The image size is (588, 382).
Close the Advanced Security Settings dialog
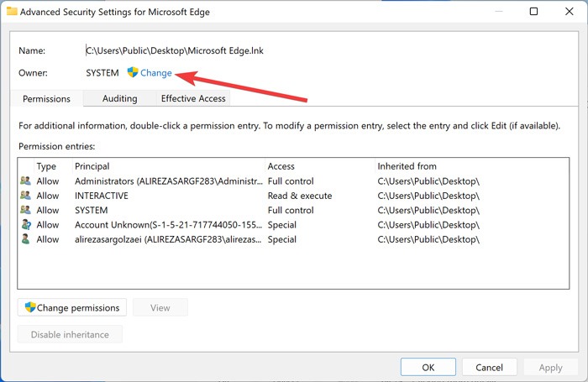(x=570, y=12)
